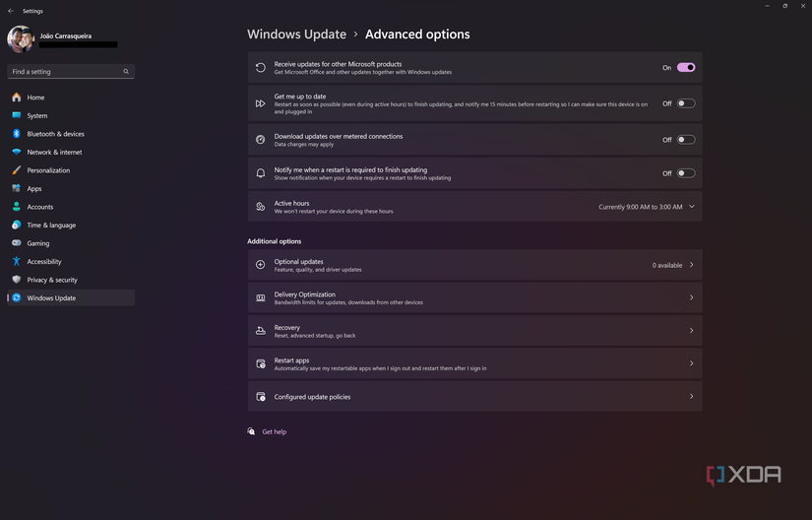Open Privacy & security settings
The image size is (812, 520).
71,280
